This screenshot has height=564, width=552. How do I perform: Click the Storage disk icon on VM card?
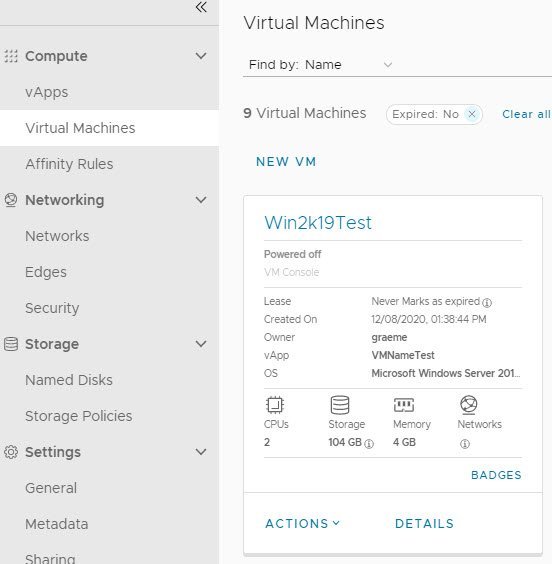(339, 405)
